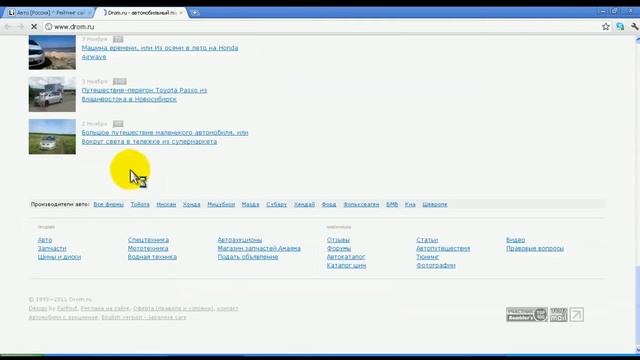Close the Авто [Россия] tab

click(x=90, y=13)
